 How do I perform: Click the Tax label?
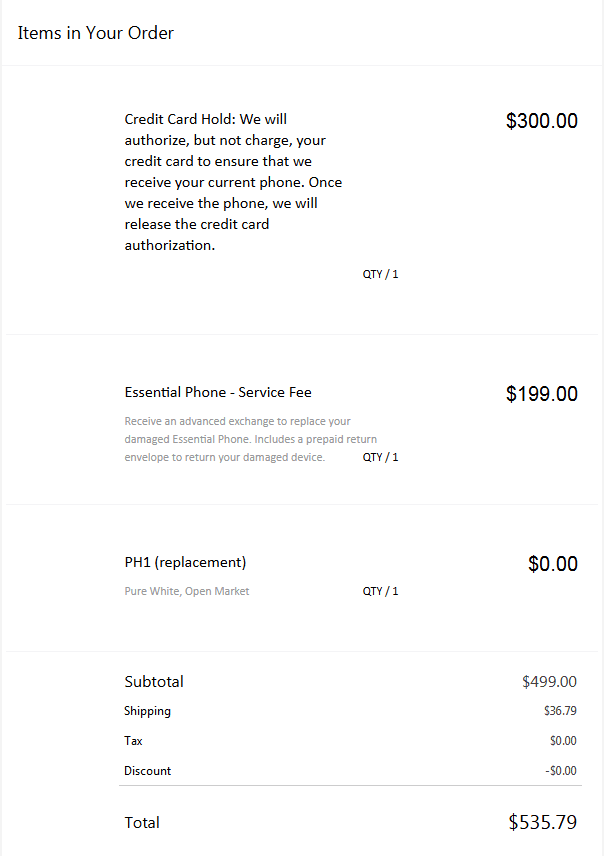point(133,741)
